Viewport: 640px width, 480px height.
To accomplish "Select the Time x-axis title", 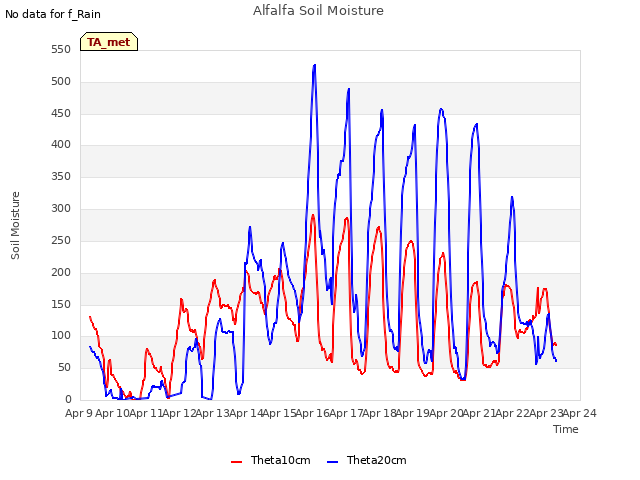I will (565, 429).
